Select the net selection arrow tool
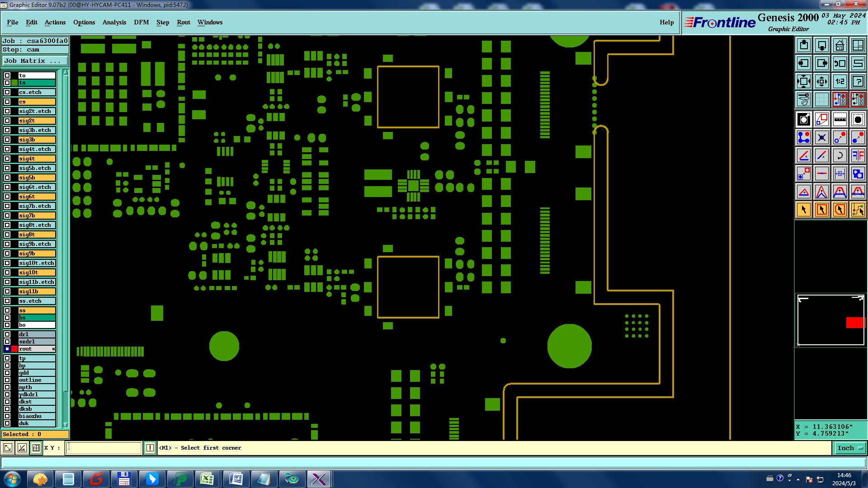 pyautogui.click(x=858, y=210)
